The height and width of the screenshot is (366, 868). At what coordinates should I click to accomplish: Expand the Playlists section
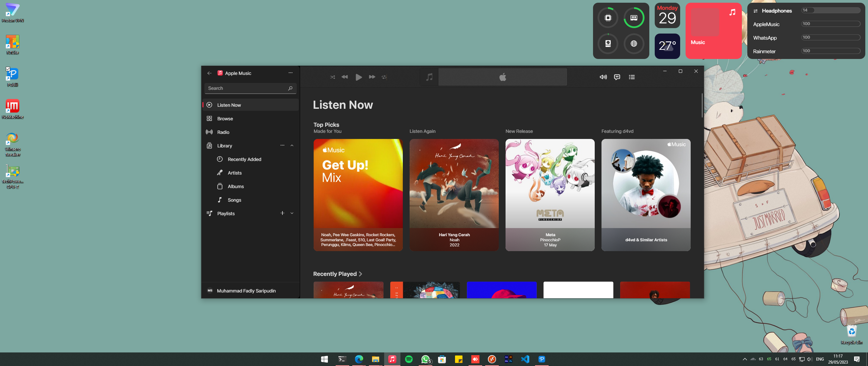click(292, 213)
